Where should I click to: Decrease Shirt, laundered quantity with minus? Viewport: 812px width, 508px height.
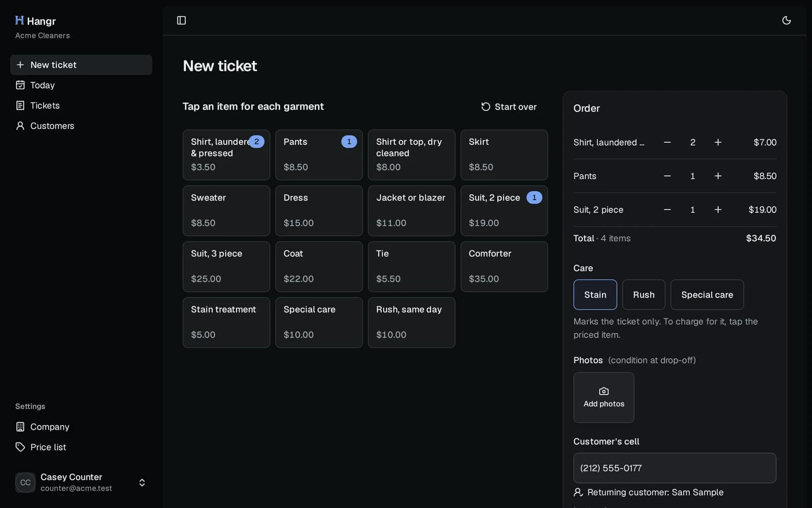pyautogui.click(x=667, y=142)
